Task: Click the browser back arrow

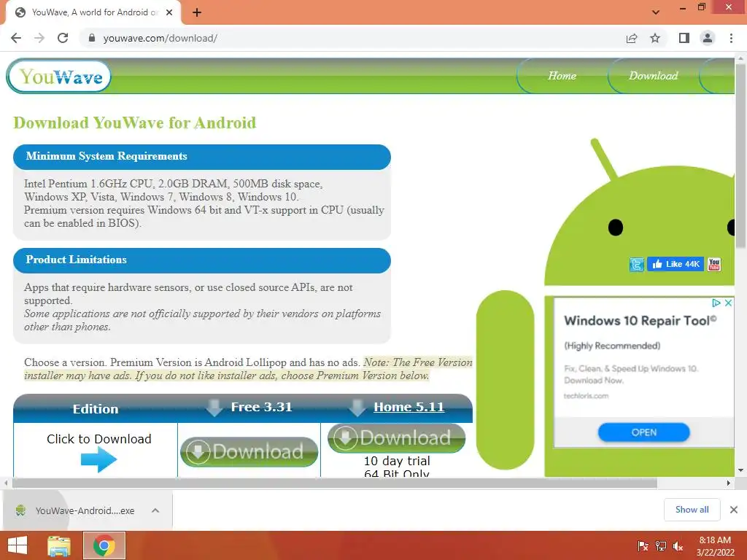Action: (x=16, y=38)
